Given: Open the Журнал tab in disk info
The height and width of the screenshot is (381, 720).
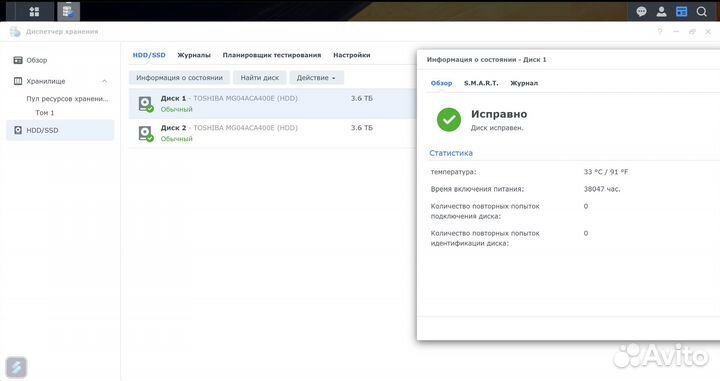Looking at the screenshot, I should [x=524, y=83].
